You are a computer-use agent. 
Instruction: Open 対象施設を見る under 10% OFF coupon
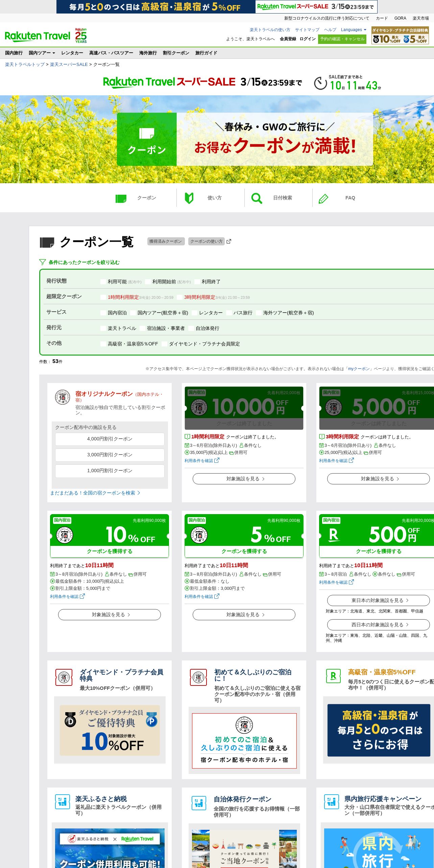click(x=110, y=614)
